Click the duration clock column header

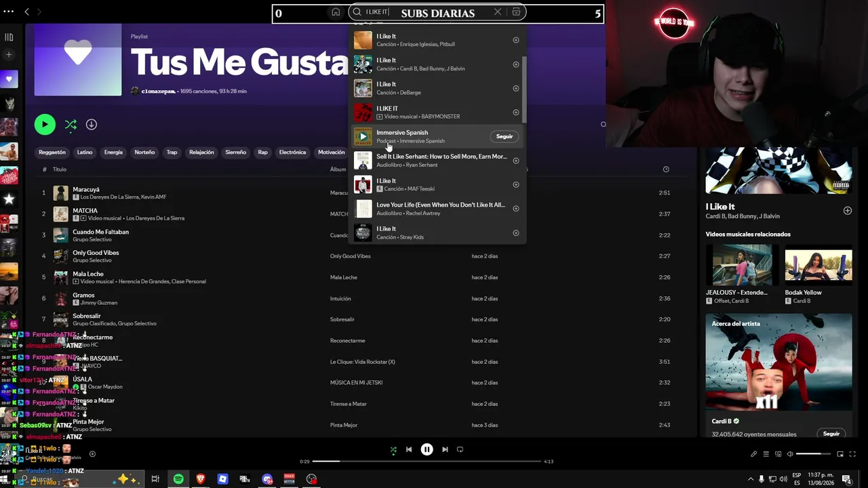[666, 169]
